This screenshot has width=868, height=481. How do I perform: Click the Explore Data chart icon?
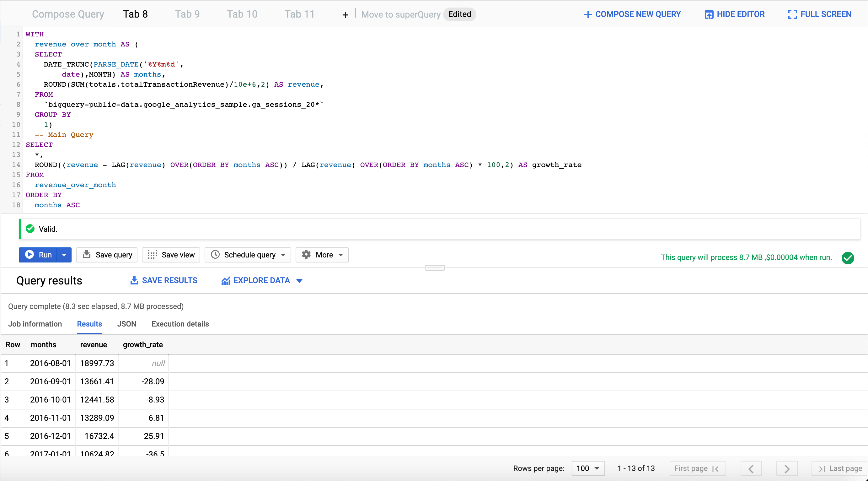click(x=225, y=281)
